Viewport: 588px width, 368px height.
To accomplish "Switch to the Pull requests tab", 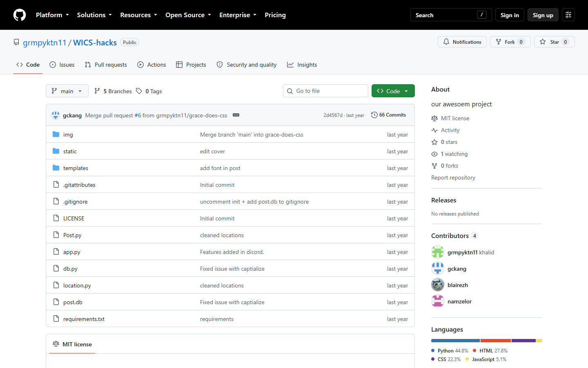I will pos(106,65).
